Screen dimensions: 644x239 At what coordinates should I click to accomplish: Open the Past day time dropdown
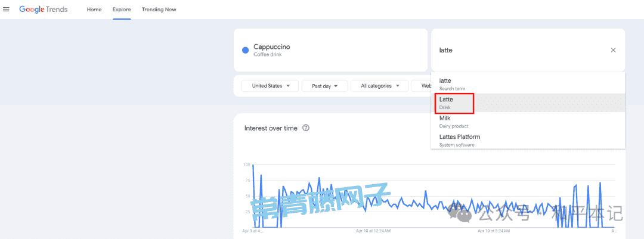[x=324, y=86]
